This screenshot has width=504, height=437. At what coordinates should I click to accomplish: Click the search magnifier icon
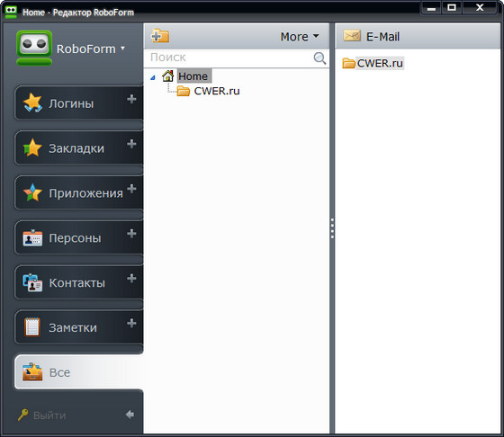pyautogui.click(x=319, y=58)
